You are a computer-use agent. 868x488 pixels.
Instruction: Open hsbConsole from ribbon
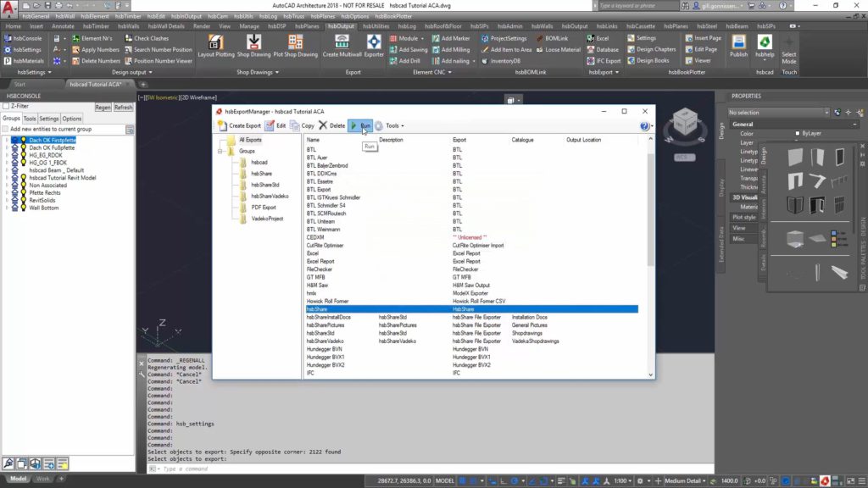tap(23, 38)
